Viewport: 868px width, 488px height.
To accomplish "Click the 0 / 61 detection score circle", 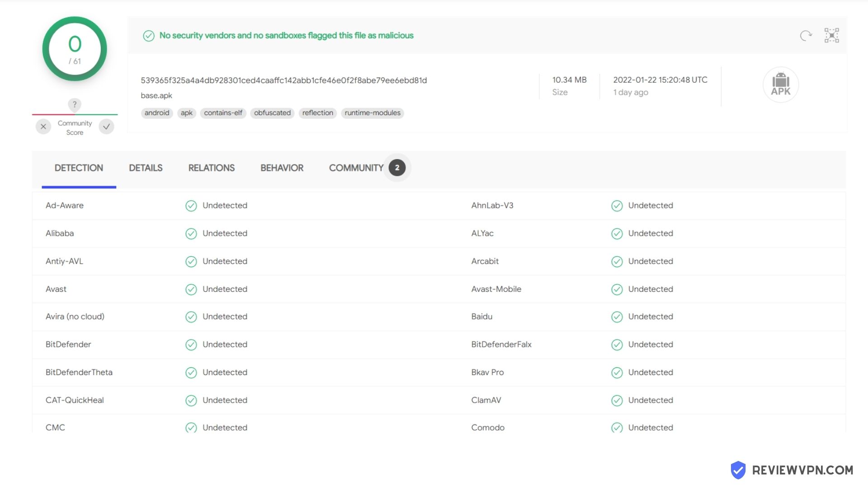I will point(75,49).
